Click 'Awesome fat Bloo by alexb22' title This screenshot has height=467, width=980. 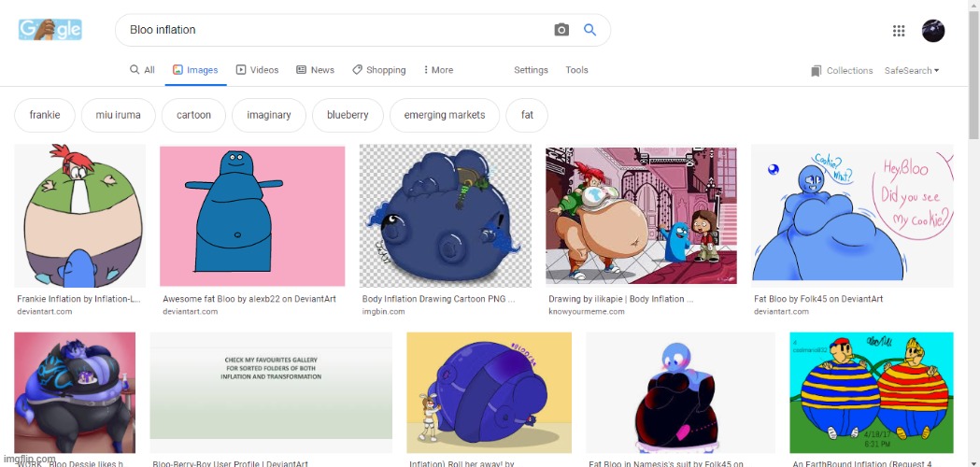click(249, 299)
